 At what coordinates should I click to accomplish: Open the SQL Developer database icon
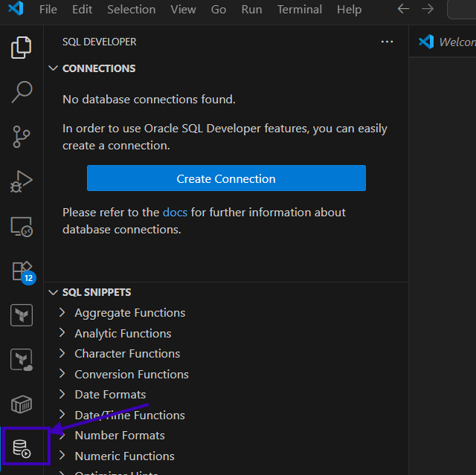[22, 449]
